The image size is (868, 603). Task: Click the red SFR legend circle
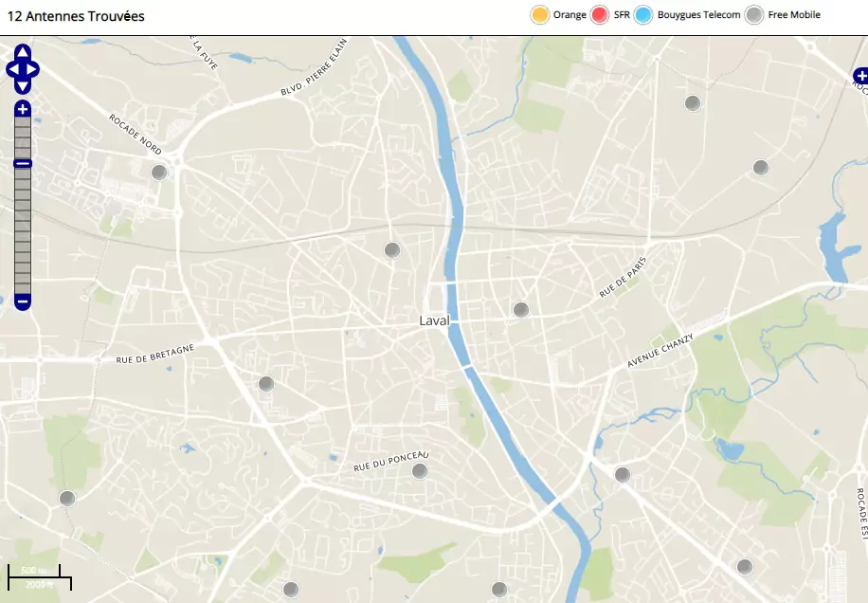pos(599,15)
